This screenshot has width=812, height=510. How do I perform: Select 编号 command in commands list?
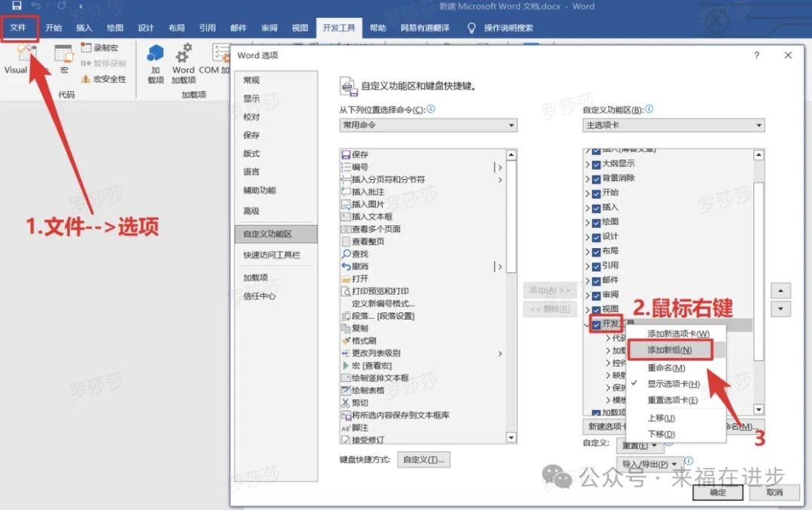[x=355, y=167]
